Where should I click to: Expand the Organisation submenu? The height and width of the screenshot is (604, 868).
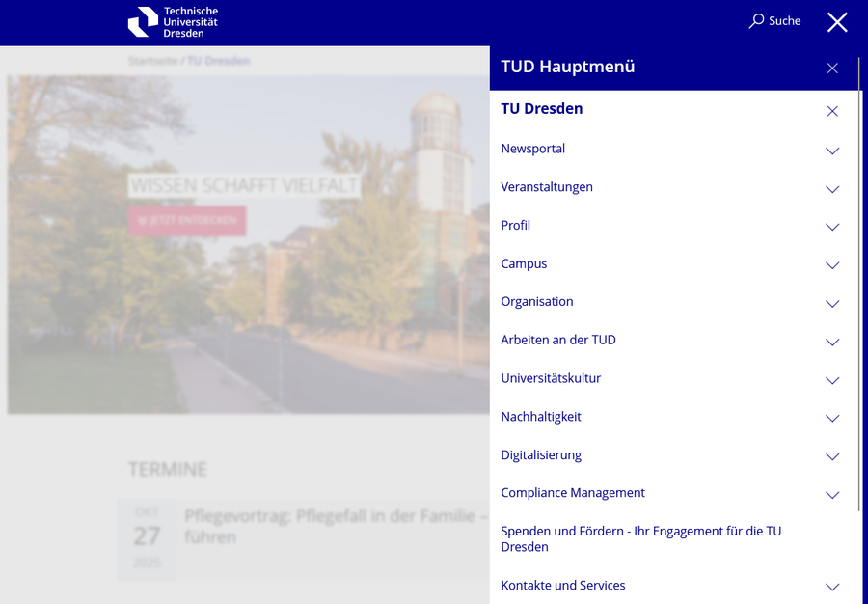[x=832, y=303]
